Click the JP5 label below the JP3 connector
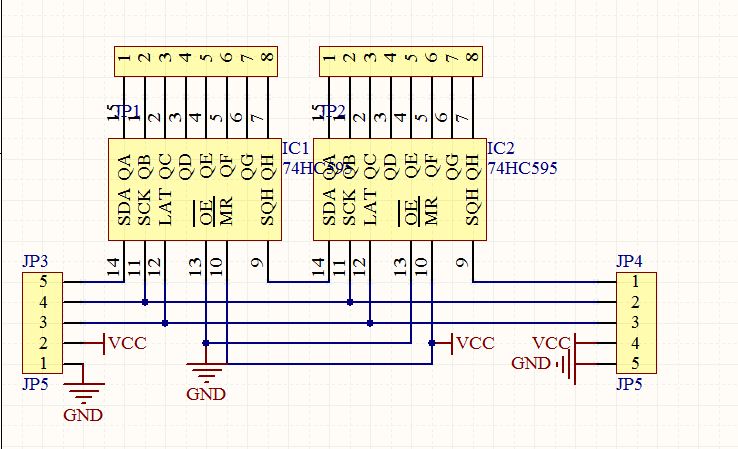Viewport: 738px width, 449px height. tap(35, 384)
